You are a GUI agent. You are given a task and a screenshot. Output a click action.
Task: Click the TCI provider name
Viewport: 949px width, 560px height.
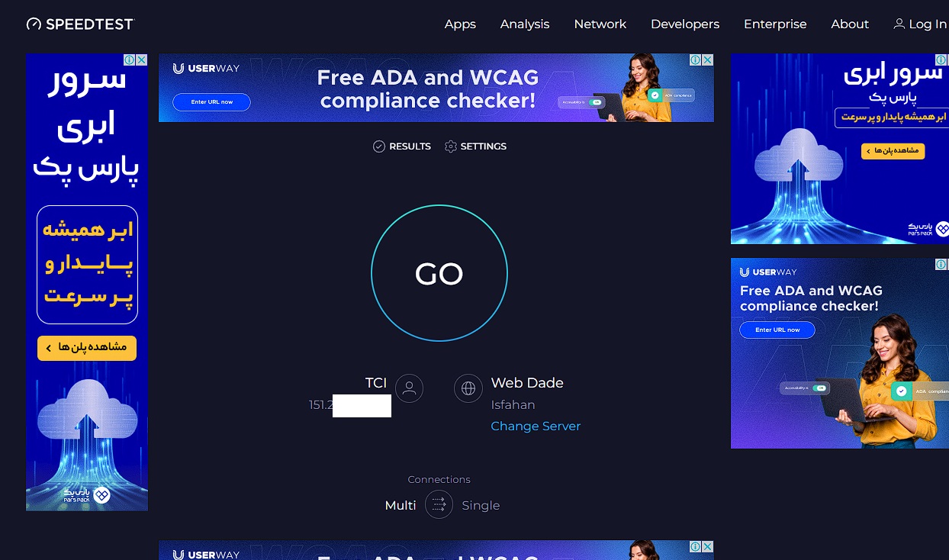point(376,382)
